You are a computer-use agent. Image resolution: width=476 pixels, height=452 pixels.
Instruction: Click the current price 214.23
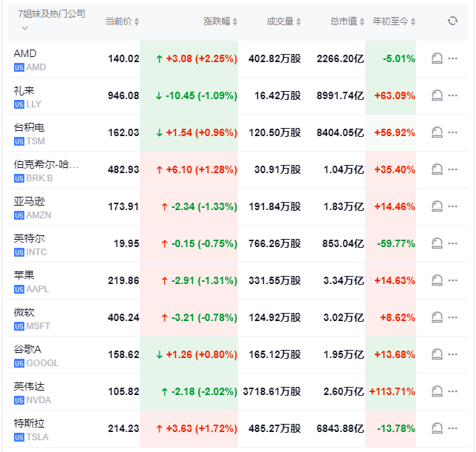(x=123, y=428)
